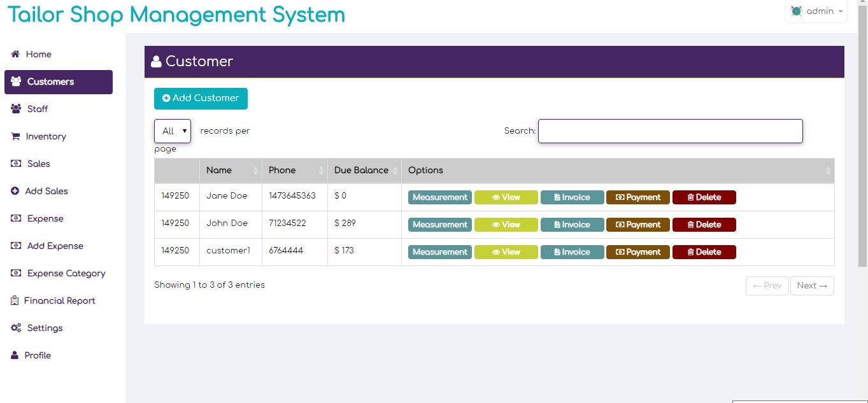The height and width of the screenshot is (403, 868).
Task: Open the Staff section
Action: pyautogui.click(x=30, y=109)
